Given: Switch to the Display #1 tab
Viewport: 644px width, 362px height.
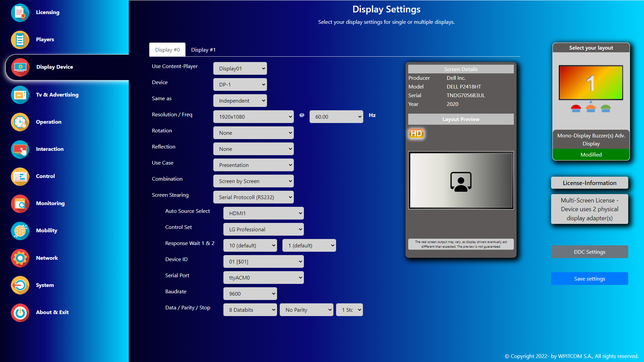Looking at the screenshot, I should (x=203, y=50).
